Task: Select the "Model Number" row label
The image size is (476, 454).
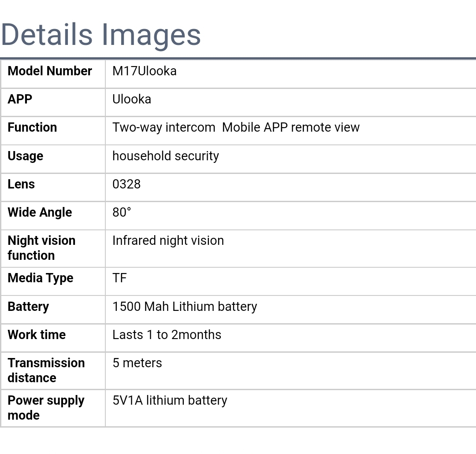Action: (50, 71)
